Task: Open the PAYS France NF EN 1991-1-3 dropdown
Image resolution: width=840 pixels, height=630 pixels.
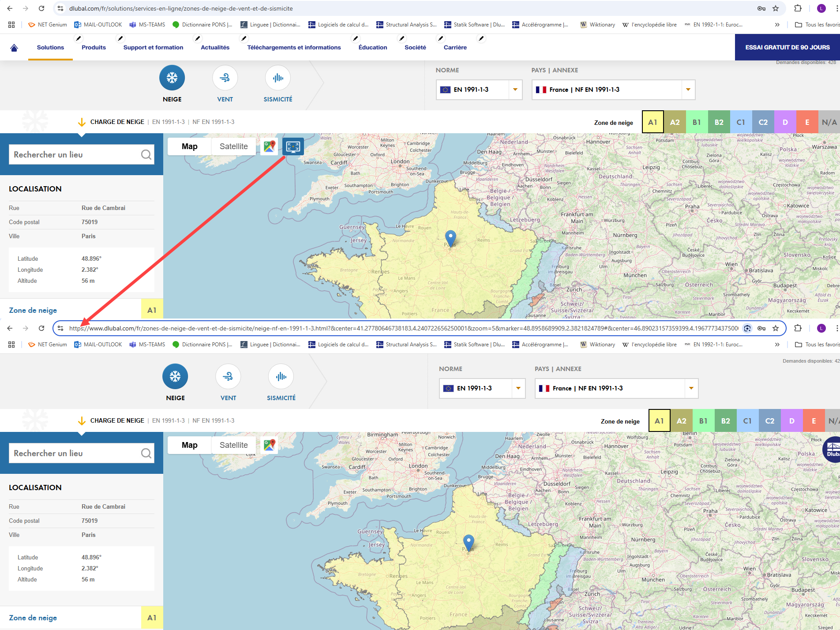Action: 613,90
